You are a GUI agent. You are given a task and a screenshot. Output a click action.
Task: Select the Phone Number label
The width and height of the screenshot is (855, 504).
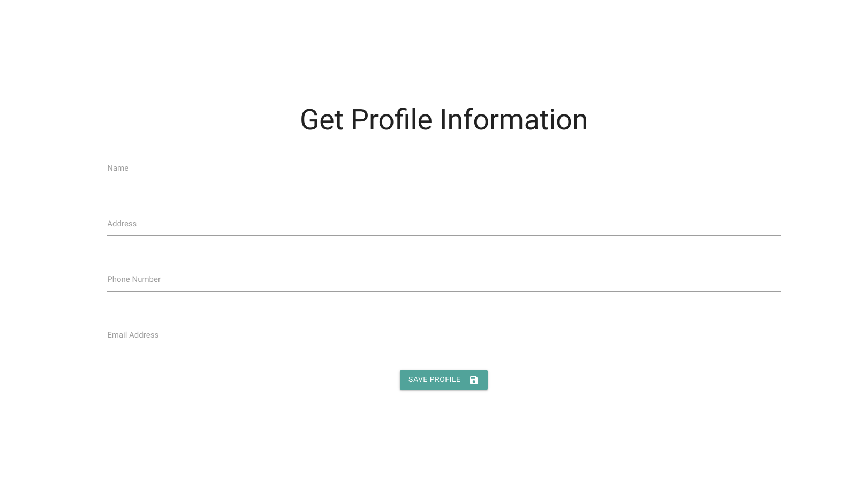134,279
